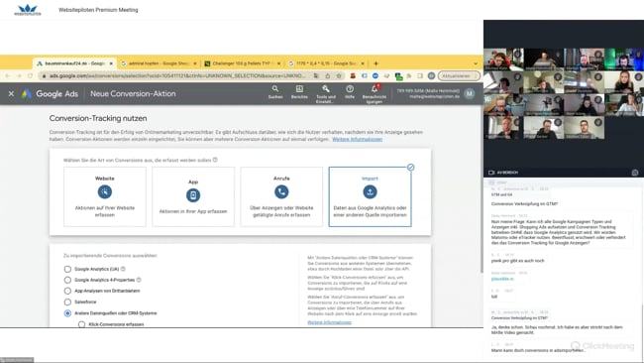The image size is (644, 363).
Task: Choose the Import conversion type card
Action: point(371,196)
